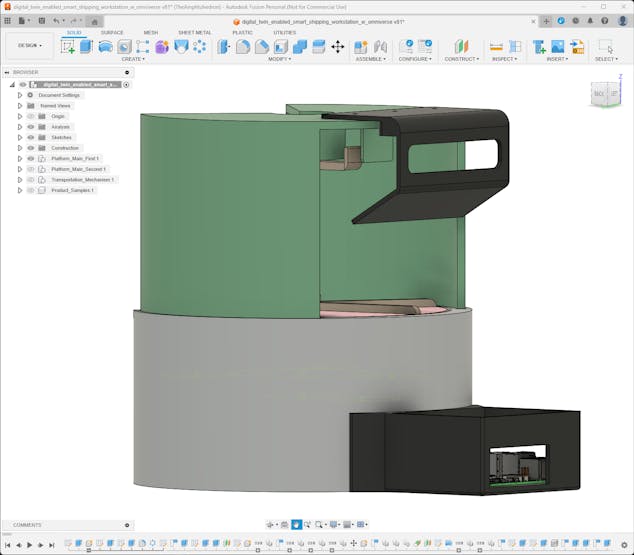Activate the Pan tool in navigation bar
Image resolution: width=634 pixels, height=555 pixels.
296,524
